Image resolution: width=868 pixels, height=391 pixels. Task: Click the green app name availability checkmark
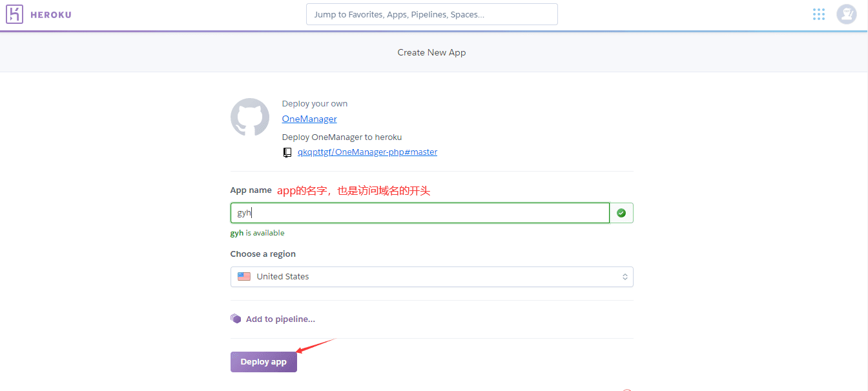click(621, 213)
